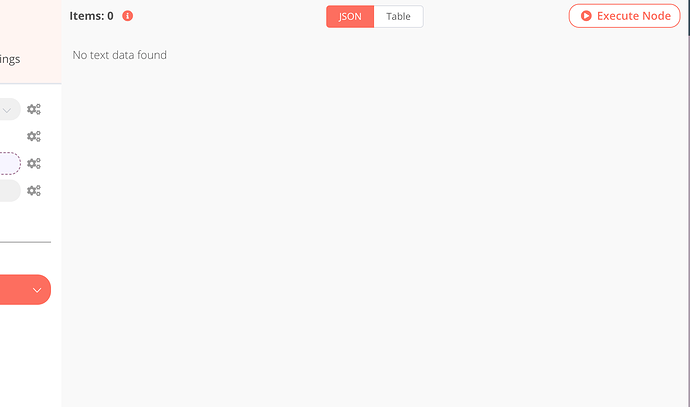Click the gear icon next to dashed expression field

[34, 164]
